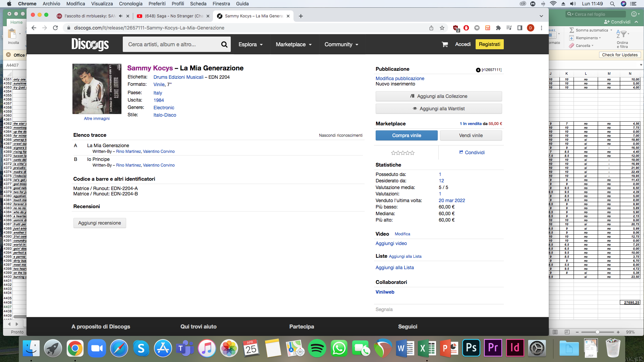Expand Riempimento dropdown in Excel

[x=600, y=38]
